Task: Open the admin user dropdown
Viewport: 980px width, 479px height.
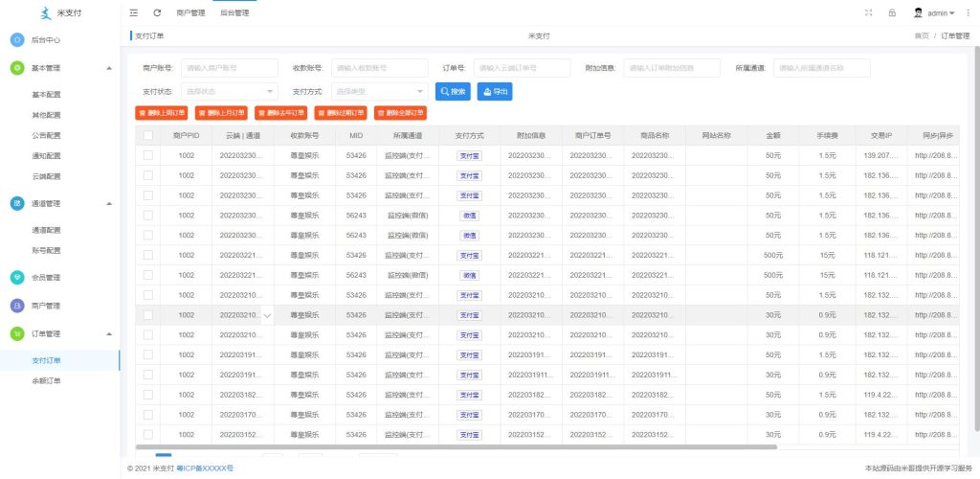Action: 937,13
